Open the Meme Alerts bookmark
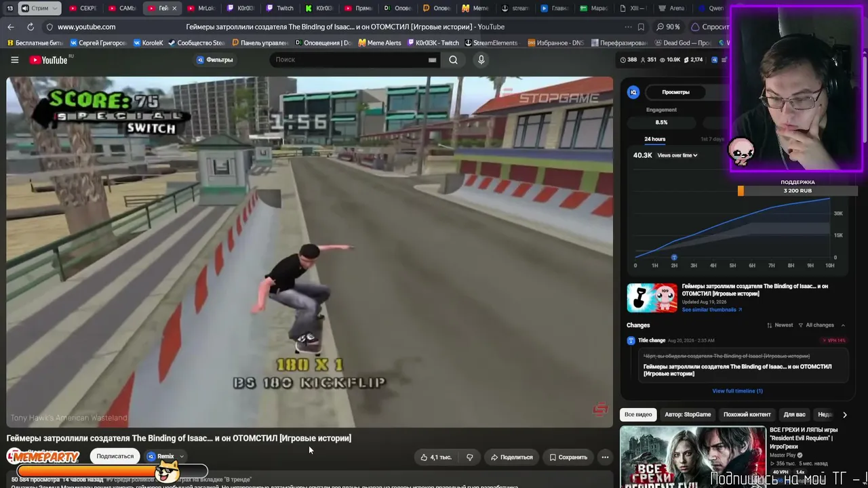 (x=380, y=43)
